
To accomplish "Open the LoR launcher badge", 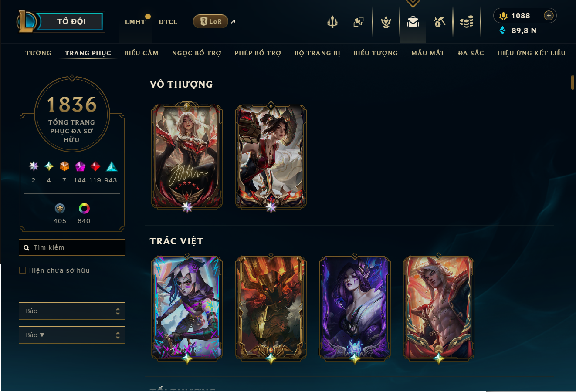I will [x=210, y=21].
